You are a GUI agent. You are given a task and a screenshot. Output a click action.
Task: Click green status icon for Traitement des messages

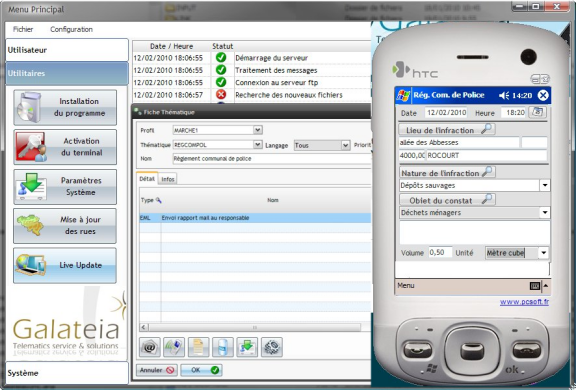[x=221, y=70]
